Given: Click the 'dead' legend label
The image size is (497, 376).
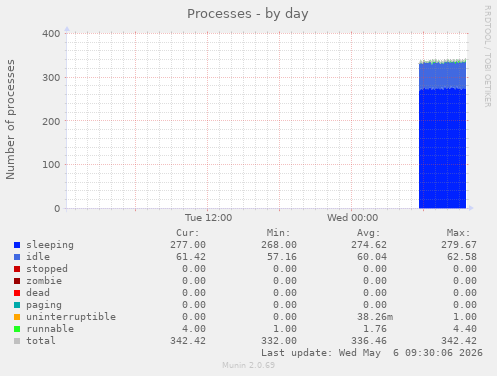Looking at the screenshot, I should pyautogui.click(x=38, y=293).
